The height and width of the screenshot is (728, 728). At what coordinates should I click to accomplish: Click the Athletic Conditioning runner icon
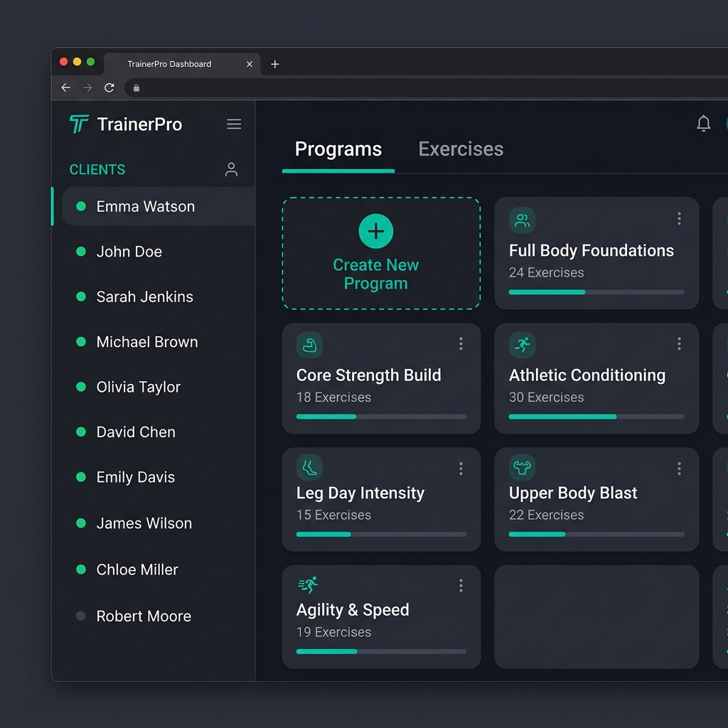522,345
